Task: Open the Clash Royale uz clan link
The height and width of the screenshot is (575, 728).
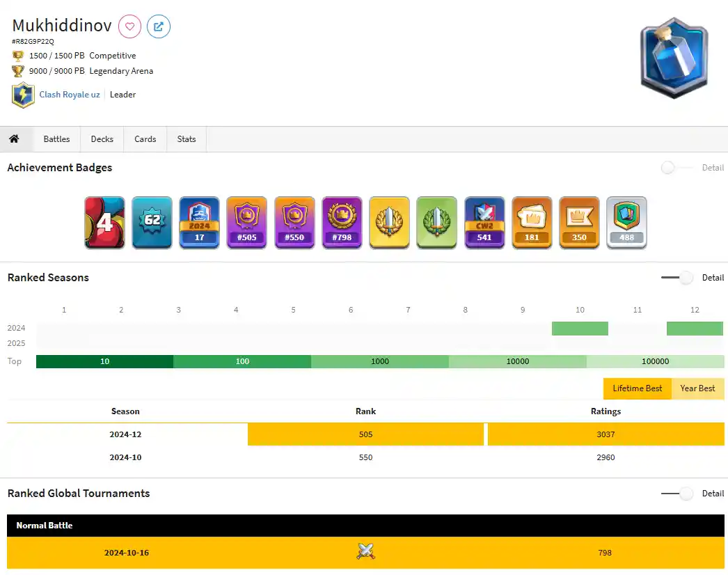Action: (x=70, y=95)
